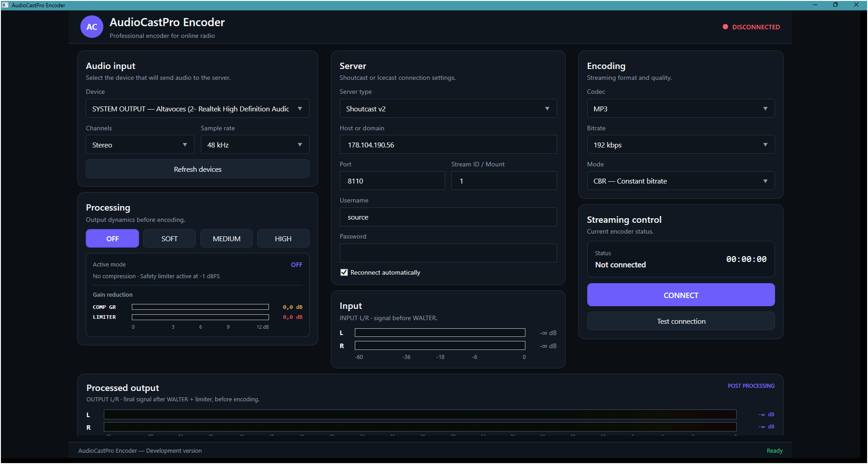This screenshot has height=464, width=868.
Task: Click the 00:00:00 stream timer
Action: [x=746, y=259]
